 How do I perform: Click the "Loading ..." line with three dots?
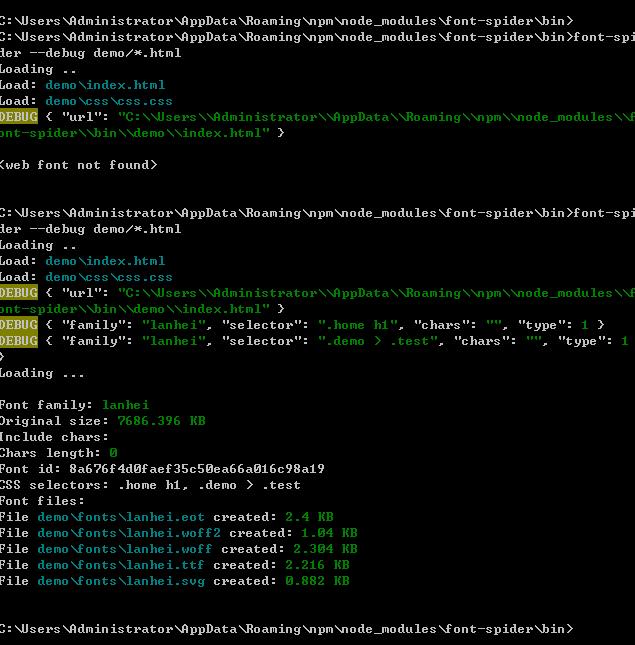tap(42, 373)
